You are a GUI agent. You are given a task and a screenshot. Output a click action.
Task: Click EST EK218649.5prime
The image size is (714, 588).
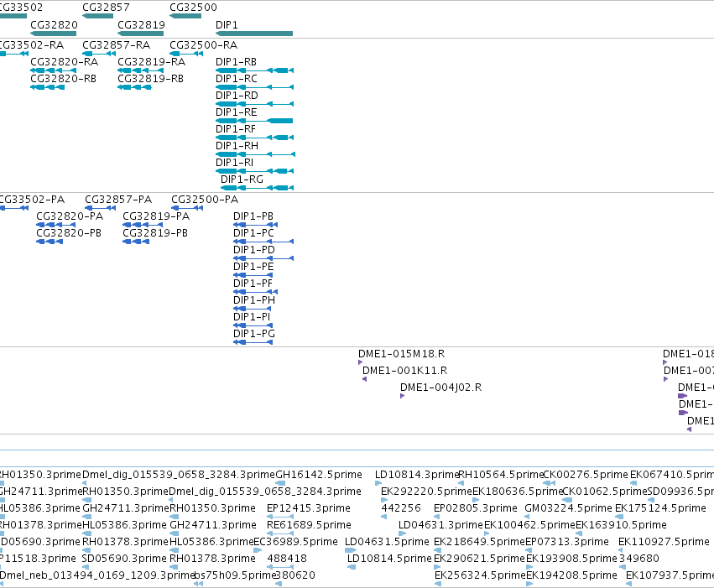(x=479, y=542)
